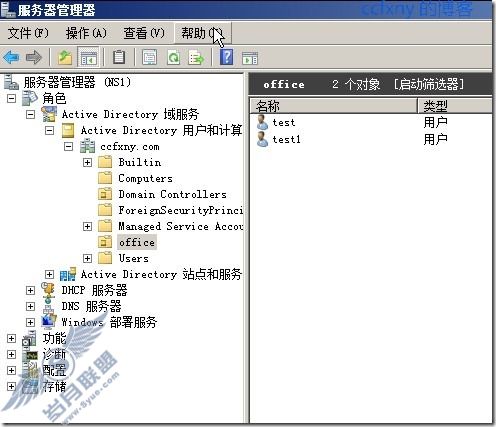Click the test user icon
The width and height of the screenshot is (496, 427).
(x=262, y=122)
